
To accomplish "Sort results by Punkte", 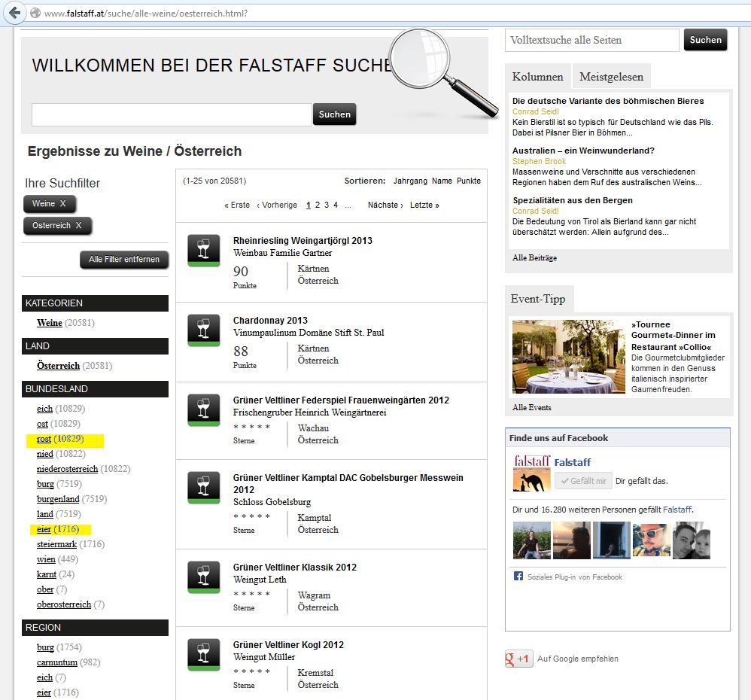I will click(468, 181).
